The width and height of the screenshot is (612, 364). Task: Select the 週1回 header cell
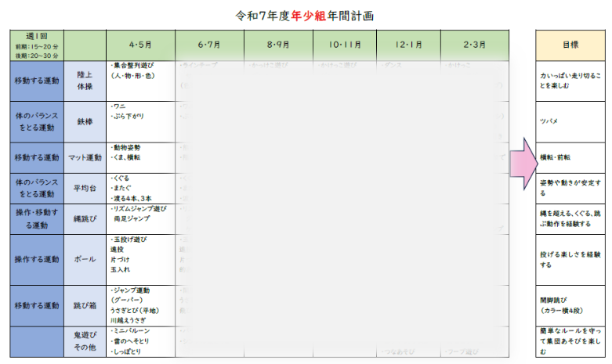pyautogui.click(x=36, y=45)
